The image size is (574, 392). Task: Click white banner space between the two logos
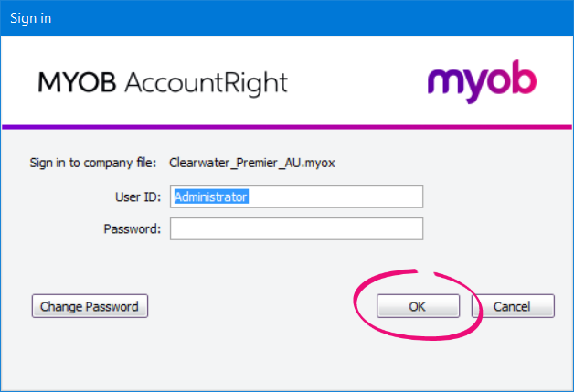pyautogui.click(x=356, y=83)
